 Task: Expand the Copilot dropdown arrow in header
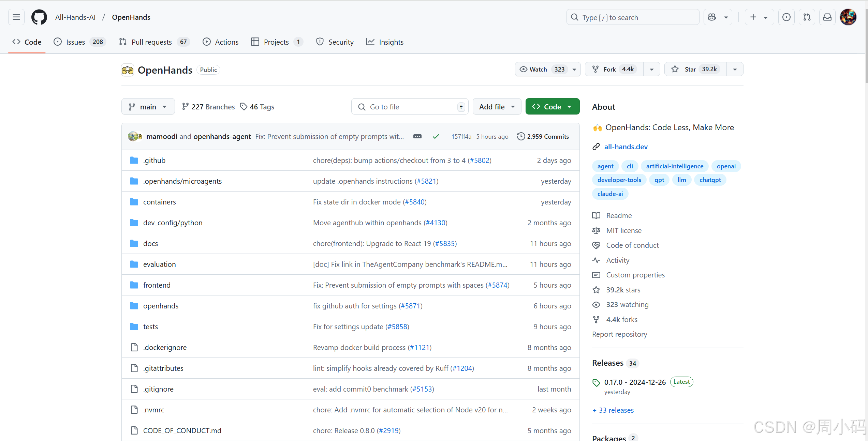726,17
